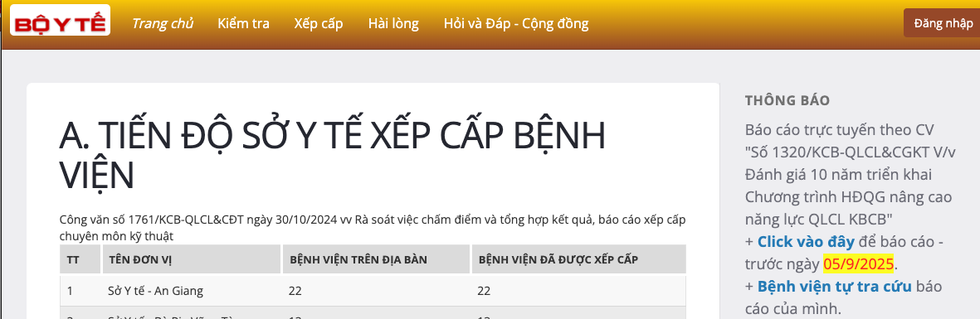980x319 pixels.
Task: Select the 'Sở Y tế - An Giang' cell
Action: pyautogui.click(x=191, y=290)
